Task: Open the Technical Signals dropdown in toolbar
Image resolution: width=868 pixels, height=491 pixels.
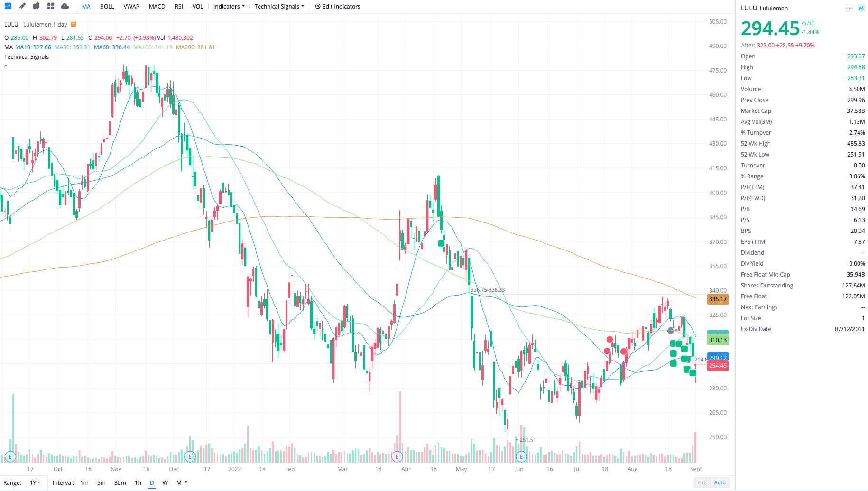Action: (x=279, y=6)
